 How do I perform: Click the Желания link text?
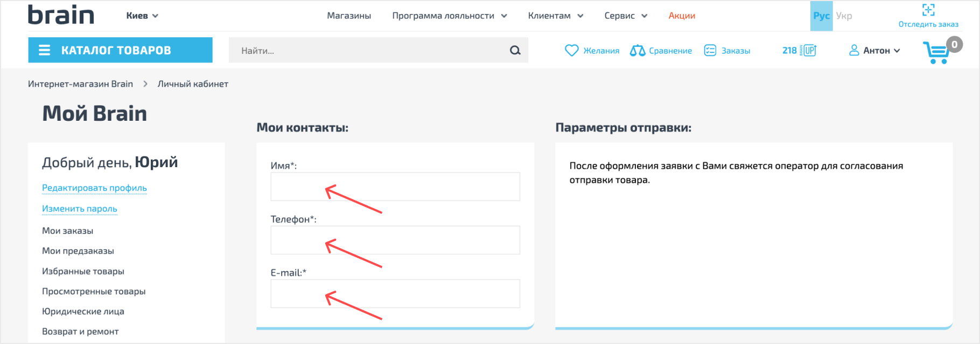click(601, 51)
